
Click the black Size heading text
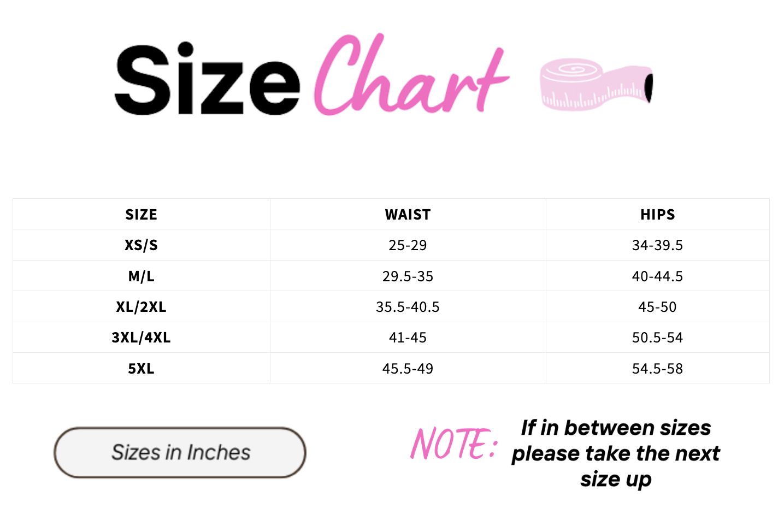pyautogui.click(x=207, y=80)
